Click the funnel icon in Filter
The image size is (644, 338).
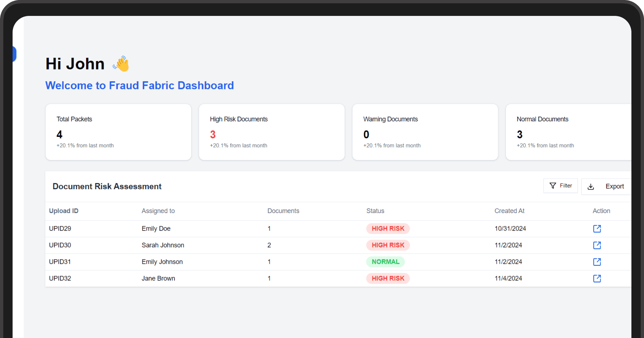coord(553,186)
